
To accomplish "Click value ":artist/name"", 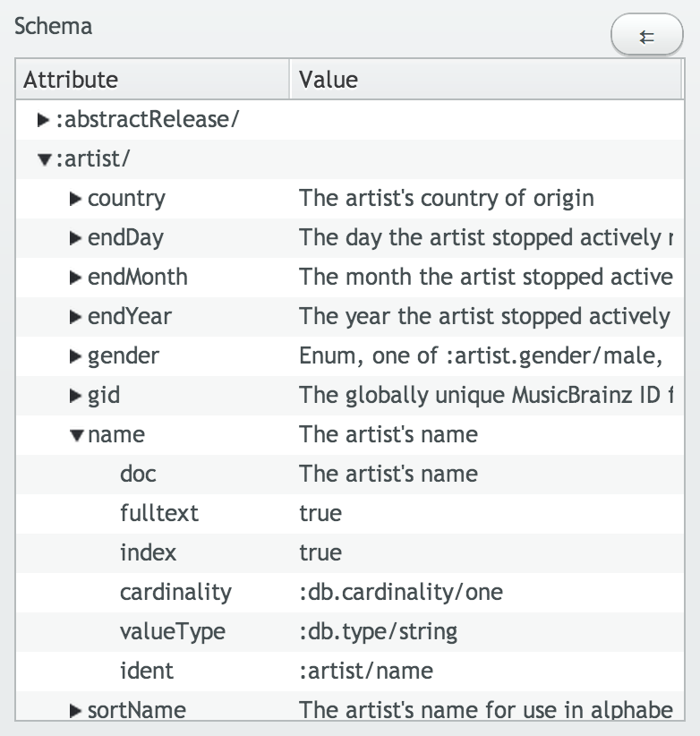I will pyautogui.click(x=366, y=672).
